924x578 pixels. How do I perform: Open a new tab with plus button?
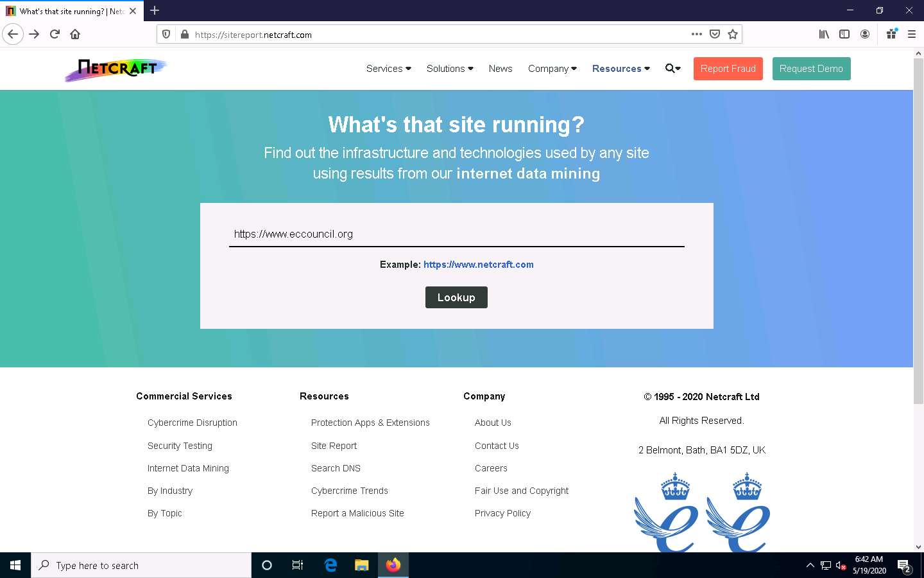[155, 10]
